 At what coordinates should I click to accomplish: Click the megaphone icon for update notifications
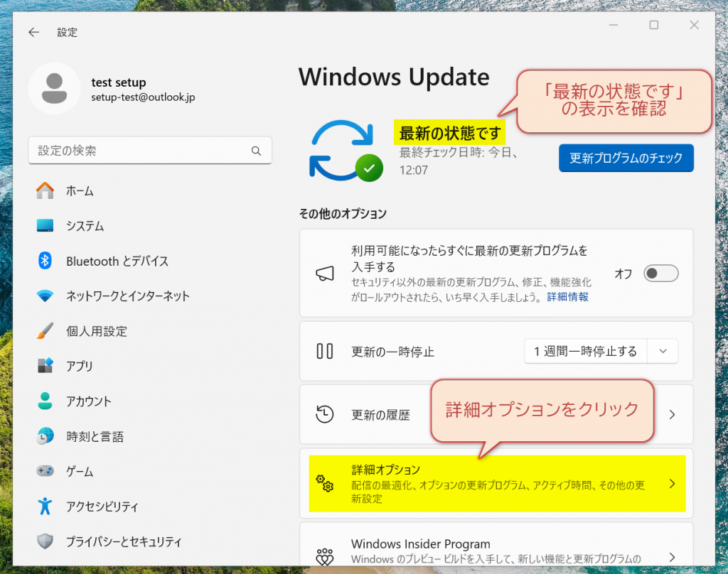[325, 273]
